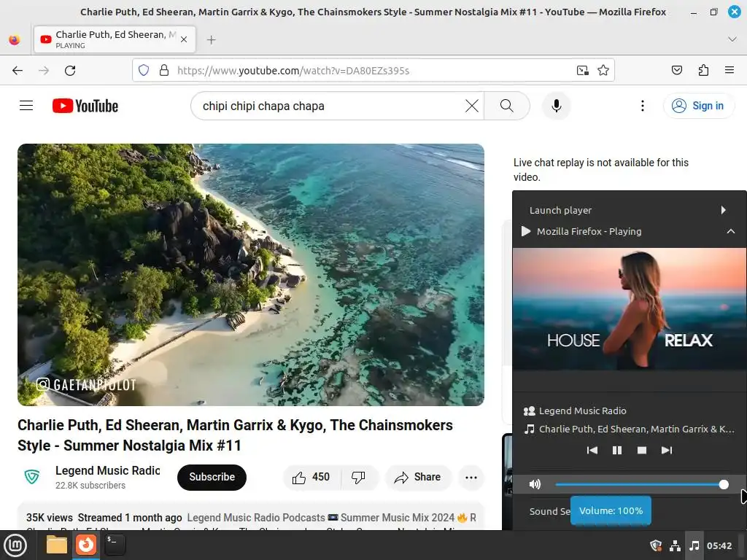Toggle the sound applet music note
The image size is (747, 560).
pyautogui.click(x=694, y=545)
